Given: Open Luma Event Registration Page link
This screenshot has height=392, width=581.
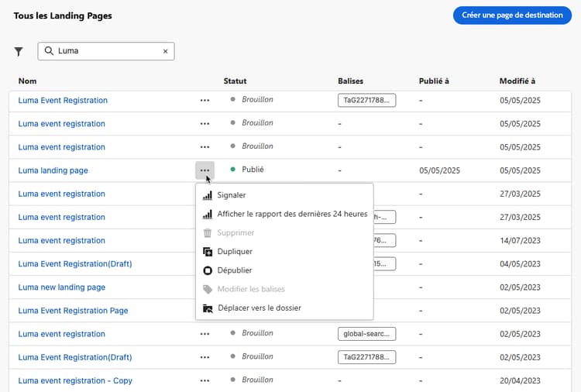Looking at the screenshot, I should coord(74,311).
